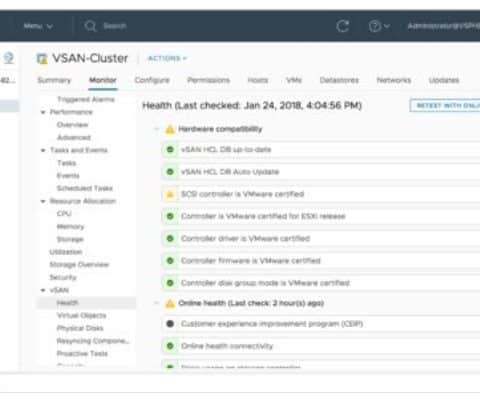Click warning icon for SCSI controller certified
480x403 pixels.
[170, 194]
